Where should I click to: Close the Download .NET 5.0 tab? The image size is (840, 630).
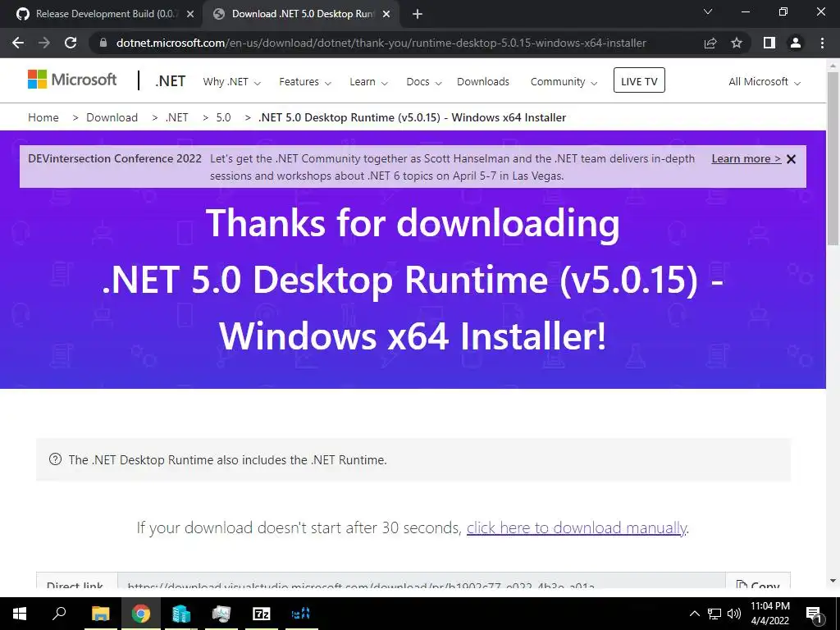coord(386,15)
